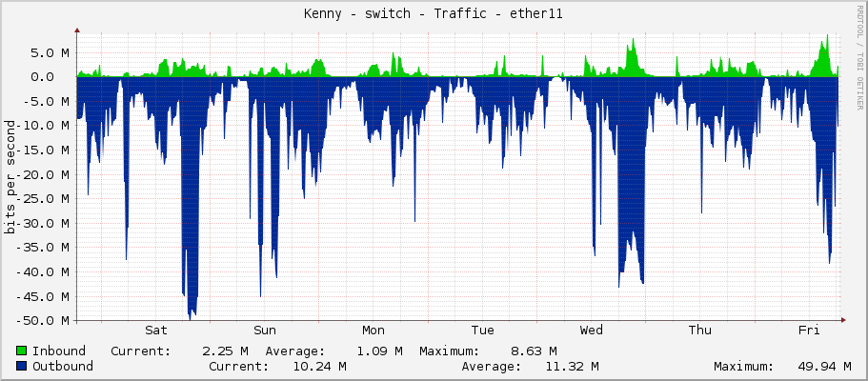
Task: Click the 'bits per second' axis title
Action: (9, 176)
